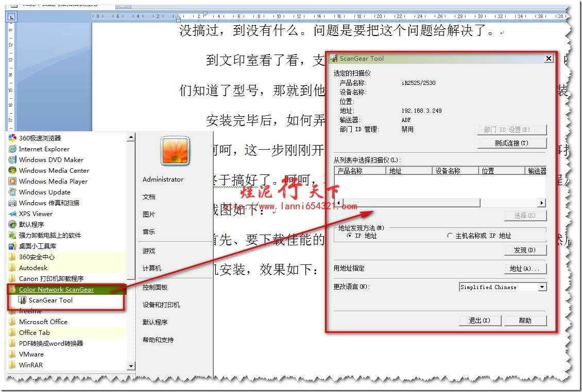Click the 地址 column header

click(409, 171)
